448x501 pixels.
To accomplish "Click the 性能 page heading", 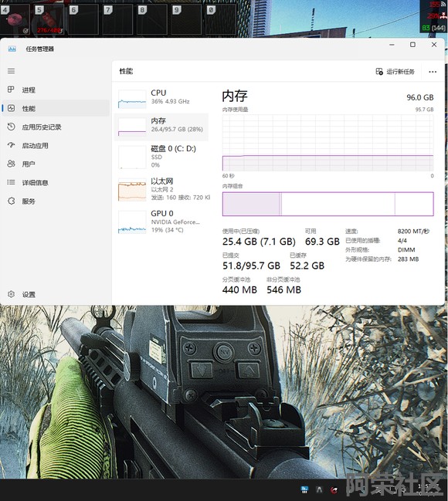I will (x=126, y=71).
